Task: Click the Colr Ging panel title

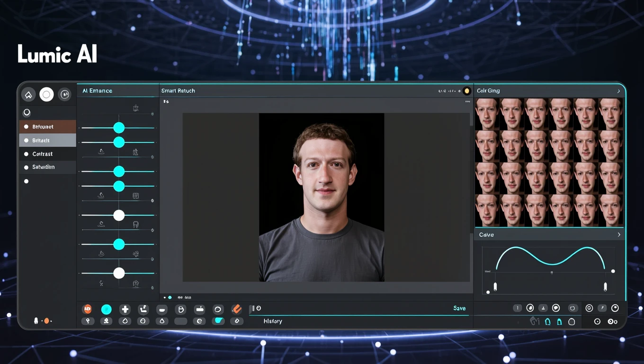Action: click(488, 91)
